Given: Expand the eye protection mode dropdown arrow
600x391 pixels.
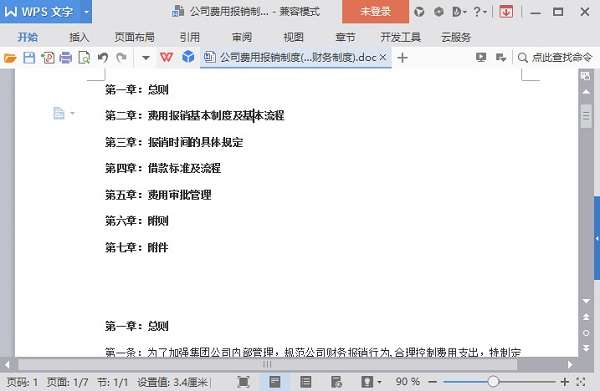Looking at the screenshot, I should (x=379, y=382).
